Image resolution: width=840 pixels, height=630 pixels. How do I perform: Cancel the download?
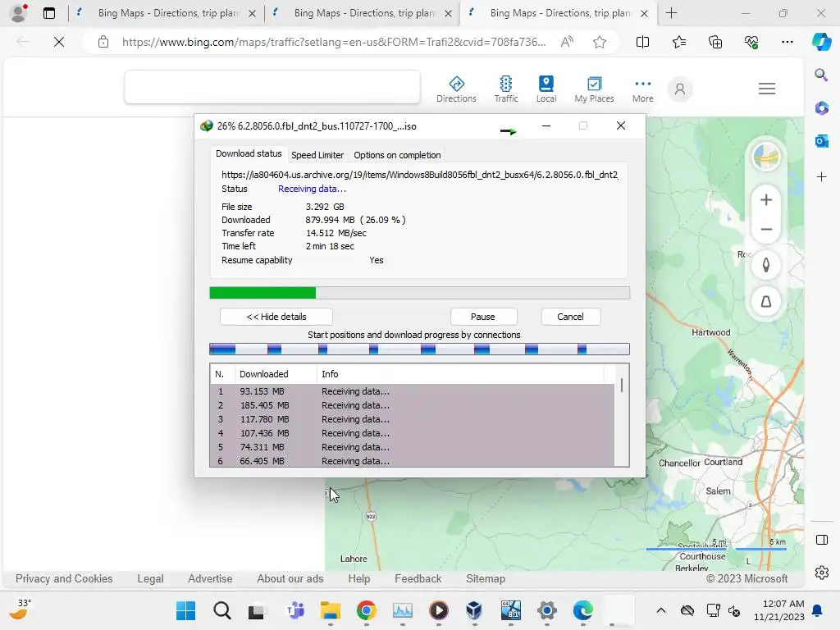pyautogui.click(x=570, y=317)
